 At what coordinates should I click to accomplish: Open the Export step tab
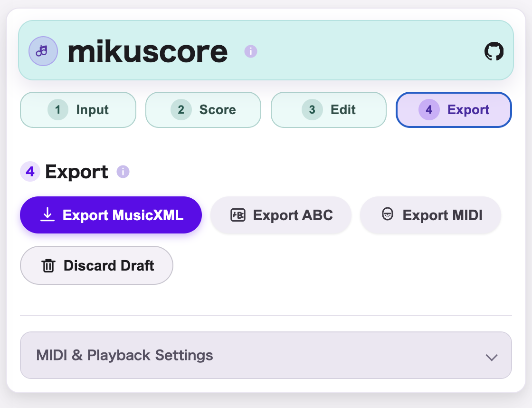tap(453, 110)
